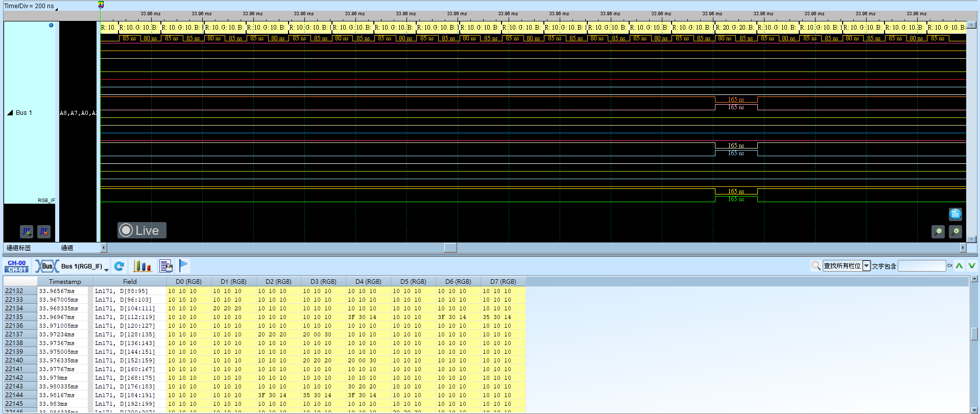
Task: Select the 通道 column tab
Action: coord(67,248)
